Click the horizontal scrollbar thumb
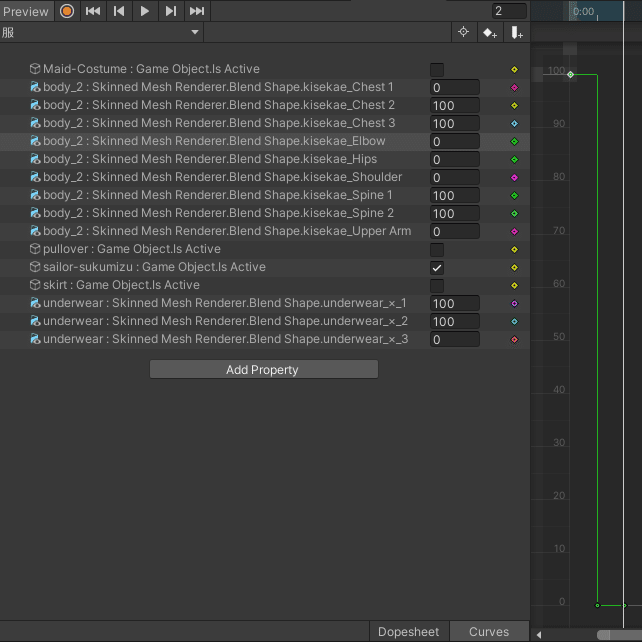The width and height of the screenshot is (642, 642). pyautogui.click(x=619, y=635)
